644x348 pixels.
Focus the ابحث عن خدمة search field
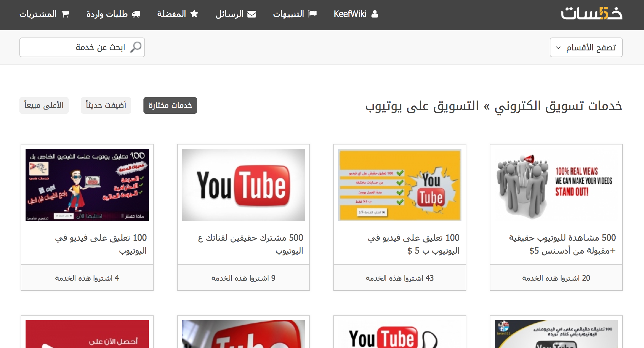click(x=82, y=47)
